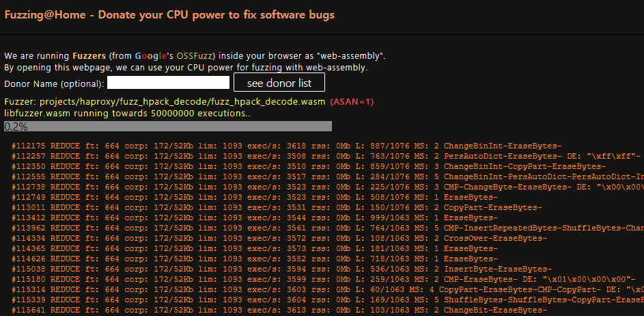Image resolution: width=644 pixels, height=316 pixels.
Task: Click log line #115339 with ShuffleBytes-ShuffleBytes
Action: click(321, 300)
